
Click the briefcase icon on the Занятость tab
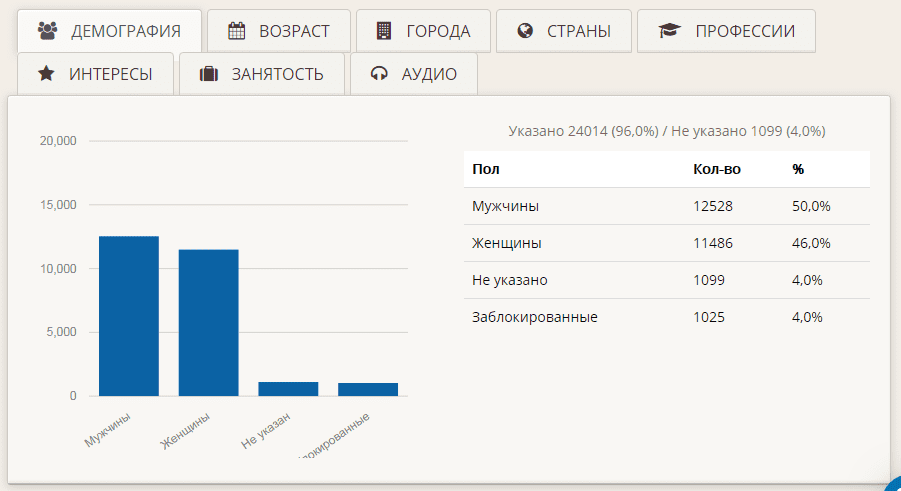[x=208, y=74]
